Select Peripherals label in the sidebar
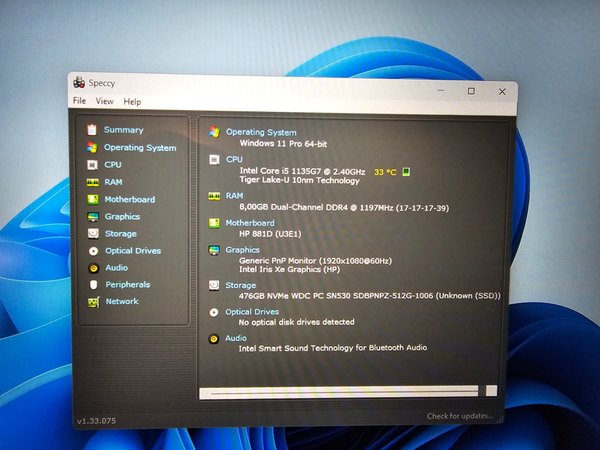The height and width of the screenshot is (450, 600). (128, 285)
